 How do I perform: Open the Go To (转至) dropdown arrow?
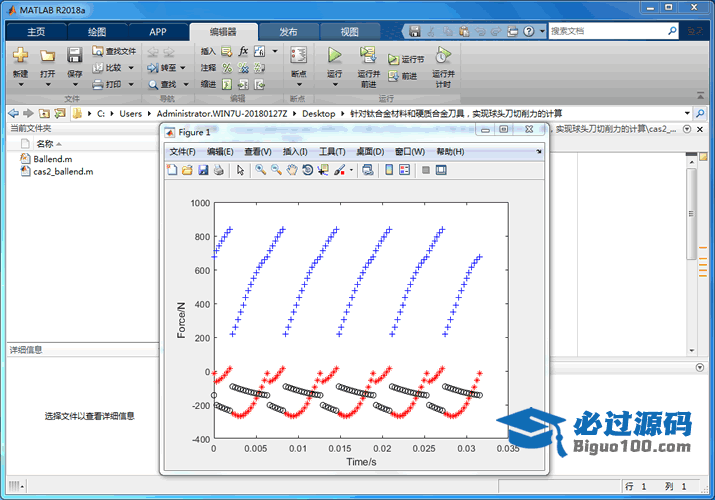pos(183,68)
